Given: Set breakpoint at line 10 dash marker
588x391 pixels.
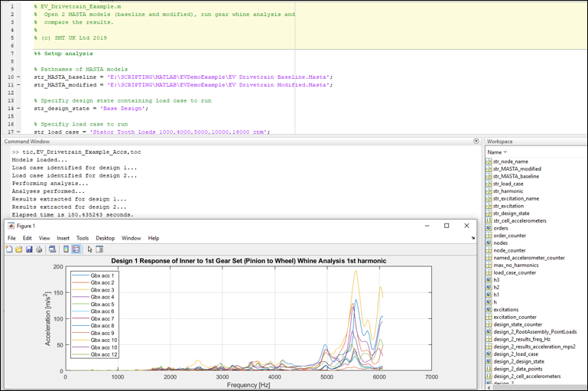Looking at the screenshot, I should tap(18, 77).
